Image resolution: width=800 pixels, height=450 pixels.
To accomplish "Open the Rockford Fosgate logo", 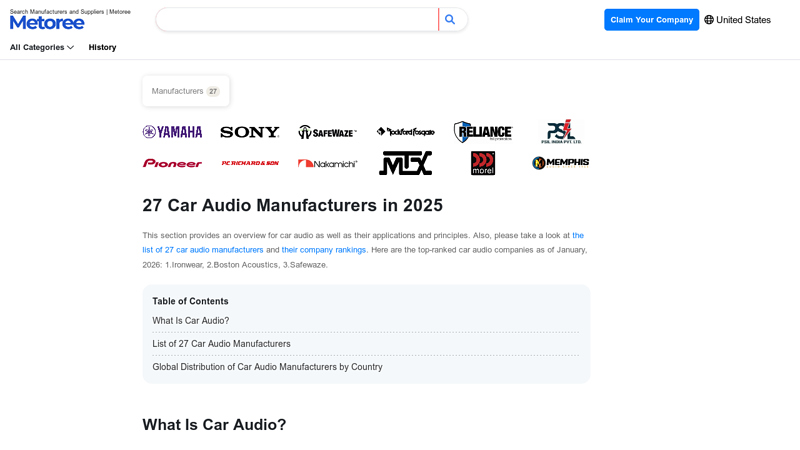I will click(x=406, y=132).
